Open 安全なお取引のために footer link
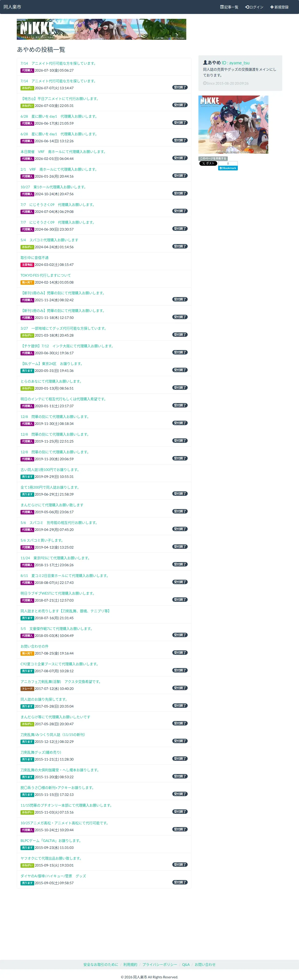299x980 pixels. pos(101,964)
